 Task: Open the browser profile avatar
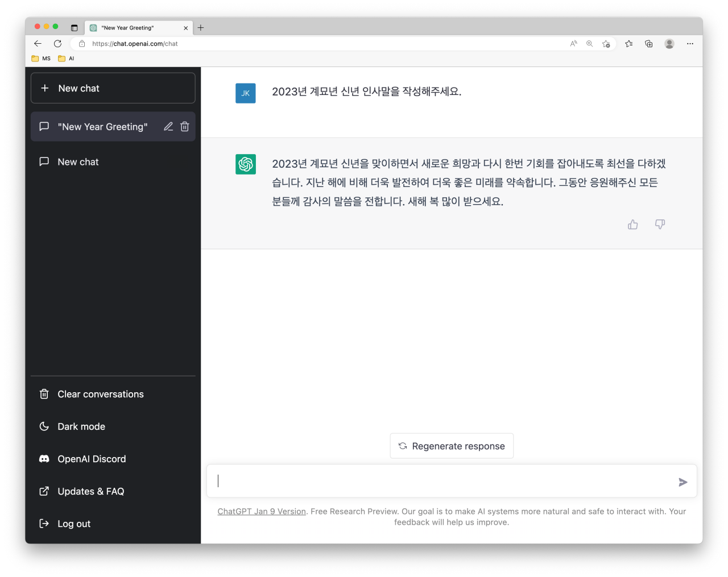(669, 44)
